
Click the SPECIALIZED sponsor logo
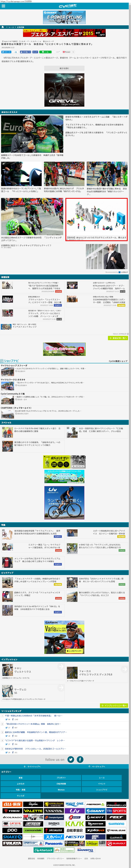point(54,830)
